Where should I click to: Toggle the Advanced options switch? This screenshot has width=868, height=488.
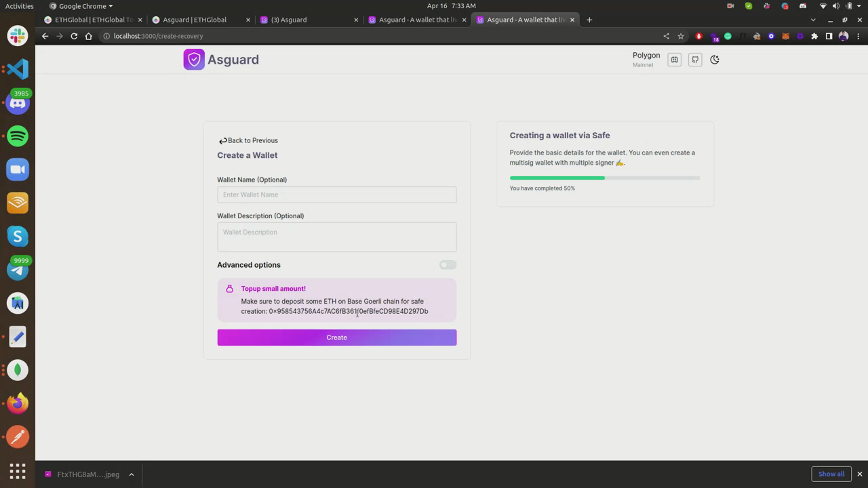point(448,265)
